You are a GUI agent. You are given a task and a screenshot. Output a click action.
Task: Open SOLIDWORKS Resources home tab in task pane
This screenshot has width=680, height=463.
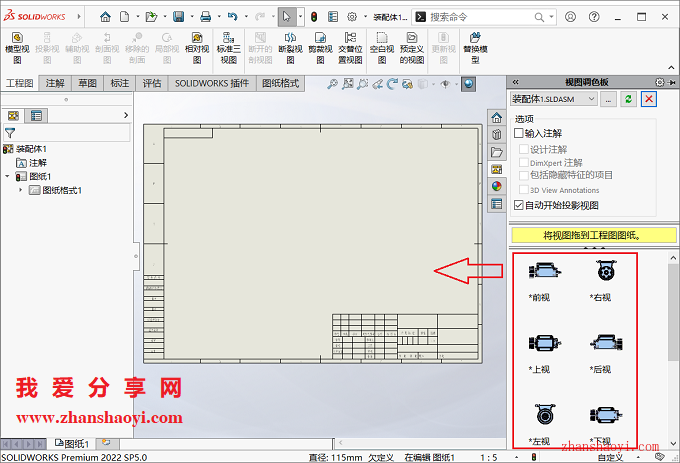point(497,117)
